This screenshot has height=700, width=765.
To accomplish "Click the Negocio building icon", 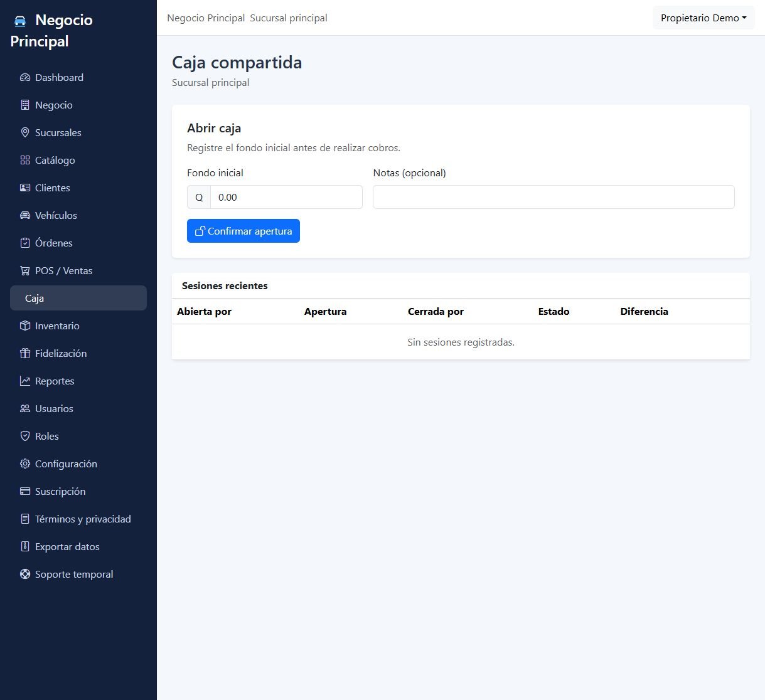I will tap(25, 105).
